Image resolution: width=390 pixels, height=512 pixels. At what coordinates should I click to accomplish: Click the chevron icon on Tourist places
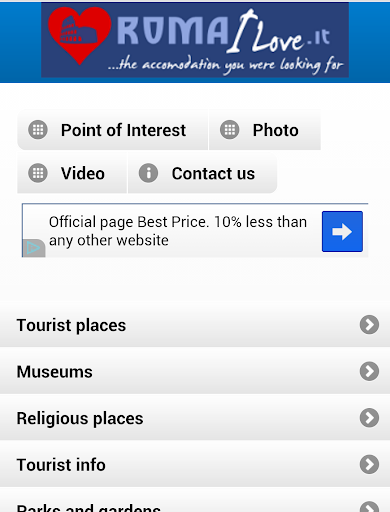coord(369,324)
